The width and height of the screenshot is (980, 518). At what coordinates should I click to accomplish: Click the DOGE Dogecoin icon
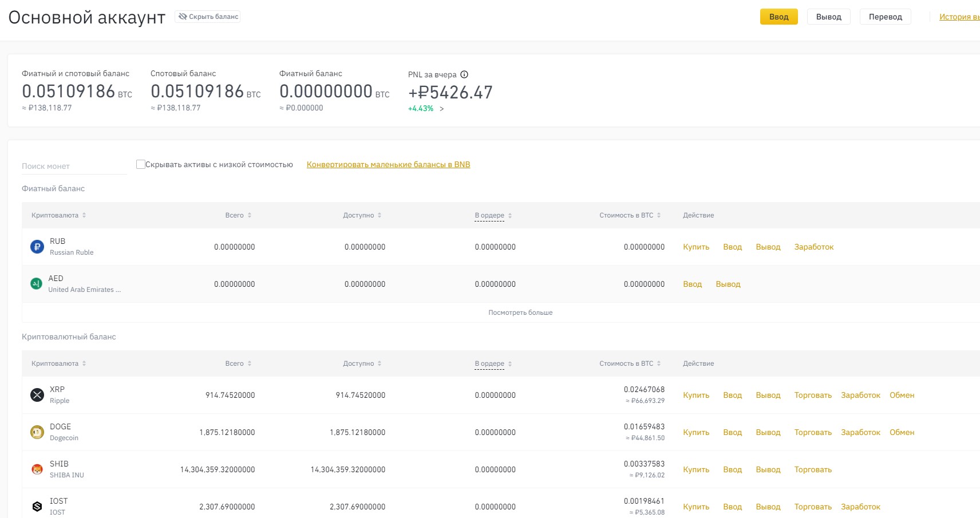click(37, 432)
